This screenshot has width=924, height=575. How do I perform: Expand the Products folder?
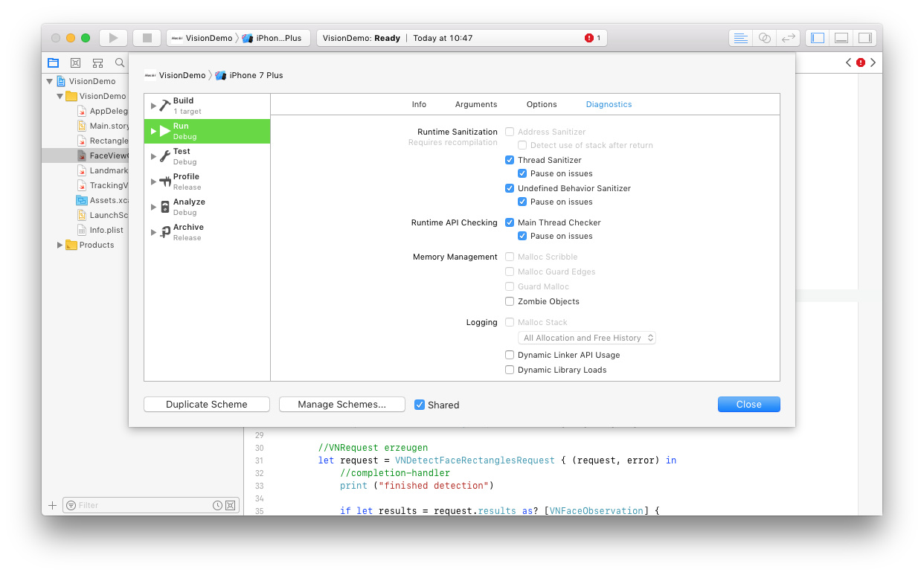(x=60, y=245)
